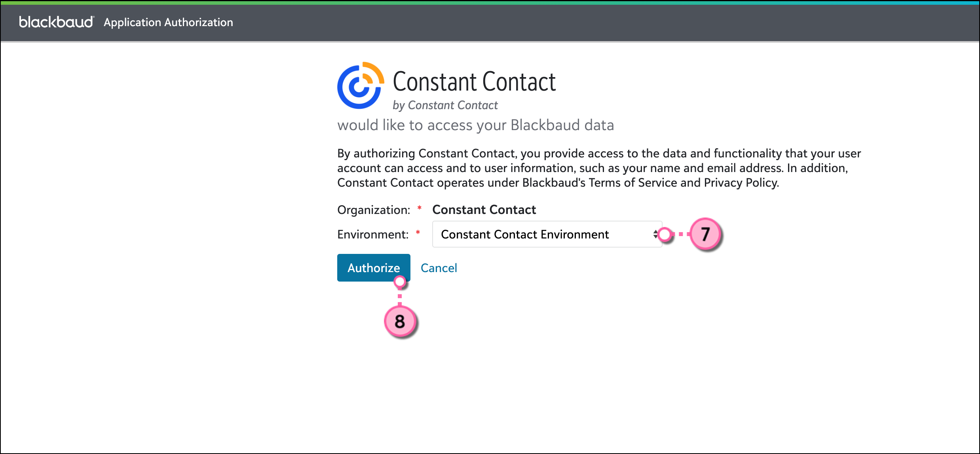Click the Organization field label
This screenshot has height=454, width=980.
[373, 210]
